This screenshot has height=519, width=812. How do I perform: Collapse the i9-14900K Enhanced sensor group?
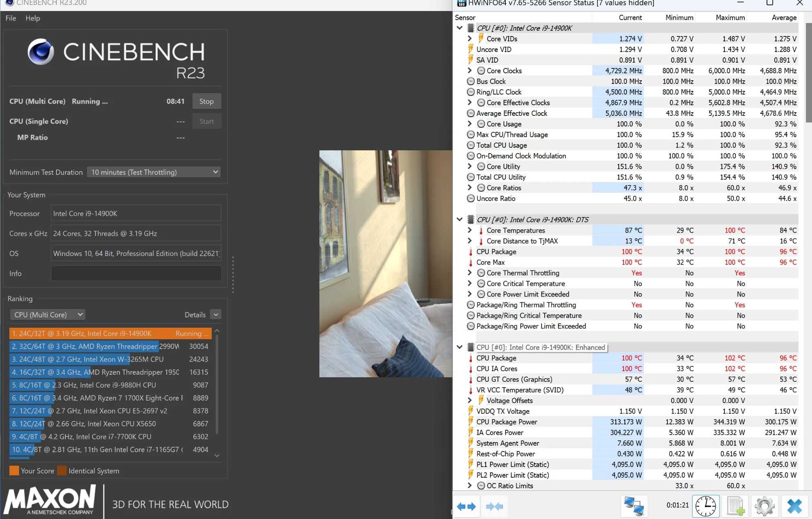point(459,347)
